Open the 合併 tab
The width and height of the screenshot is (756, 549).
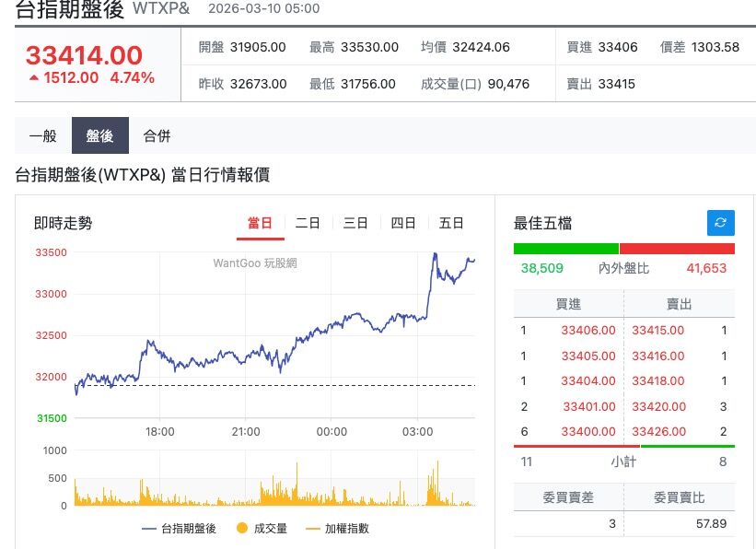tap(157, 134)
